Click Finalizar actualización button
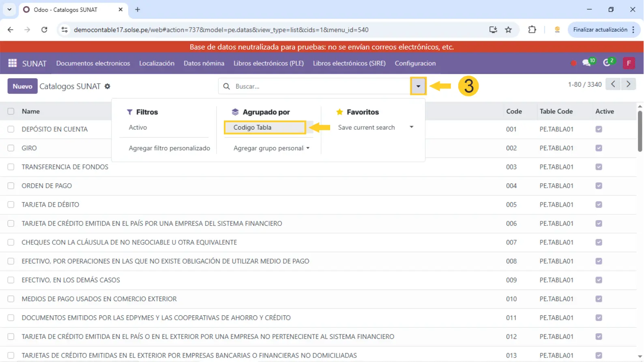The height and width of the screenshot is (362, 644). [x=600, y=30]
